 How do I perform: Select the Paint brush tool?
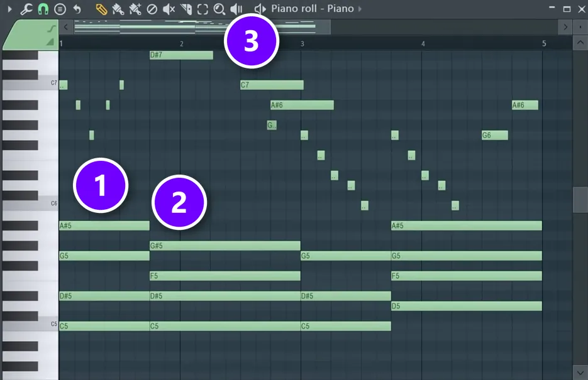click(x=118, y=9)
